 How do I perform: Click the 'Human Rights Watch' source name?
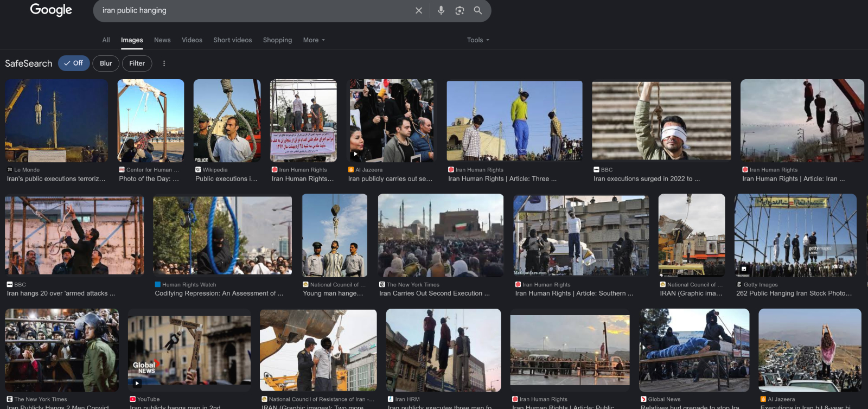pos(189,285)
